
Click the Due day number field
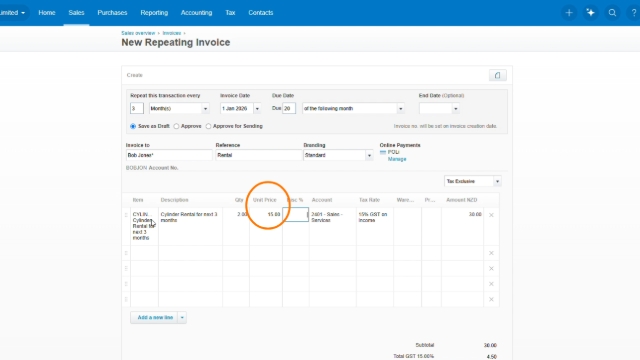point(289,109)
